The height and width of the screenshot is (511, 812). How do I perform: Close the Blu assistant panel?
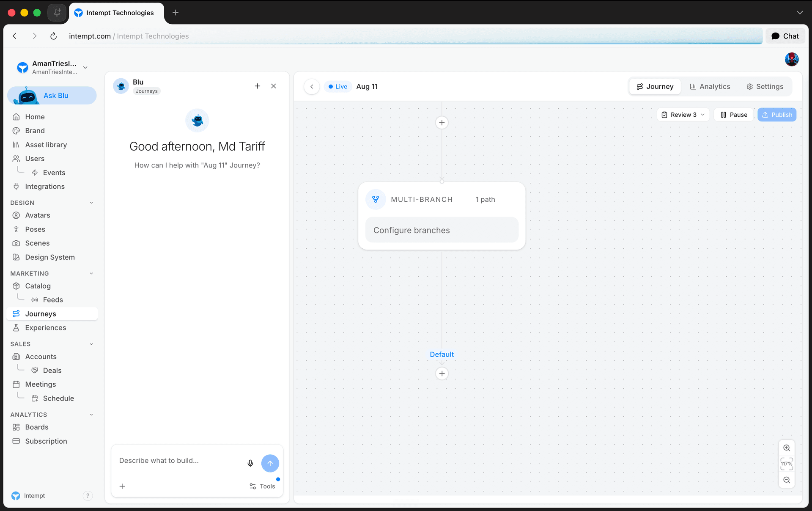[274, 86]
